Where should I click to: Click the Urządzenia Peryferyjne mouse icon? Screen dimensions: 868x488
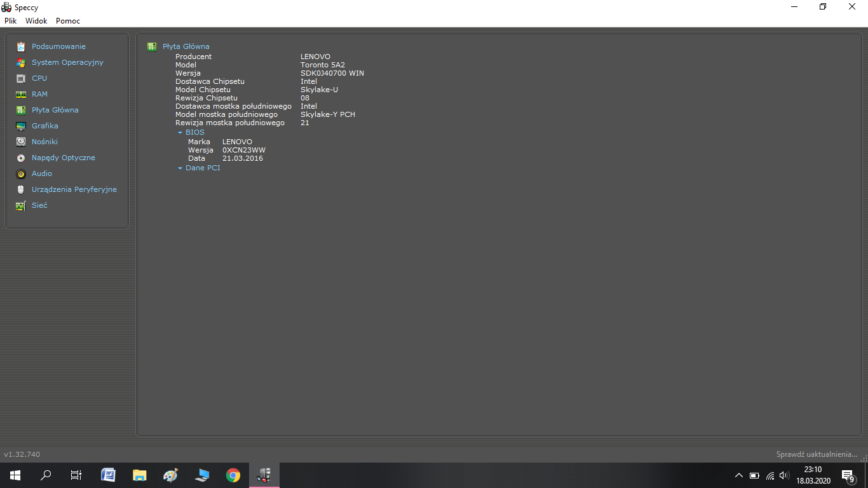click(x=21, y=189)
